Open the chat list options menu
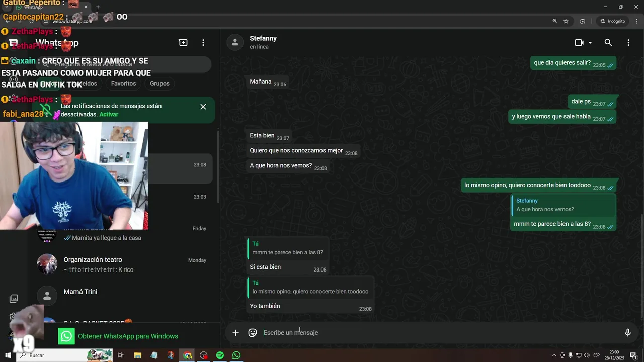 (203, 43)
